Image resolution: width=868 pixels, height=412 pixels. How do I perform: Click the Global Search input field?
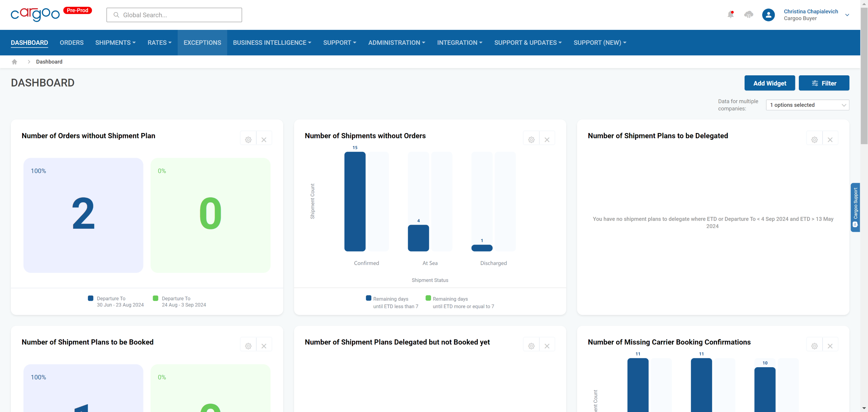[174, 15]
